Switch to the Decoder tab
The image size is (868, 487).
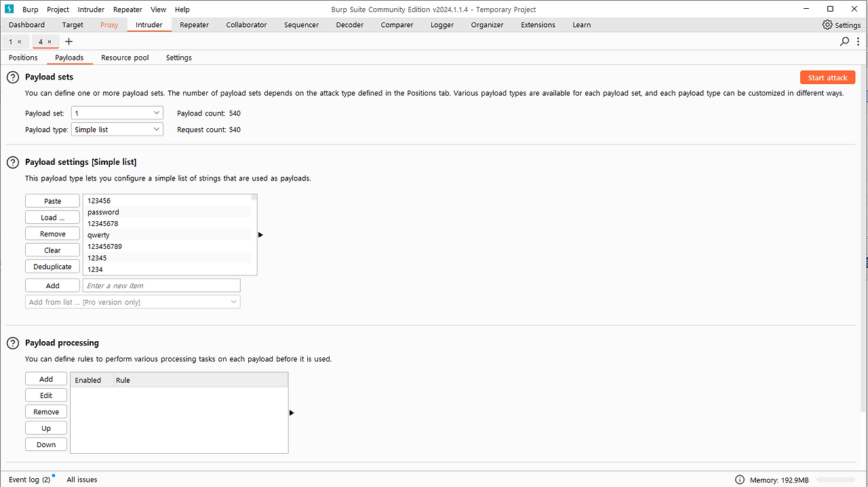[x=350, y=24]
